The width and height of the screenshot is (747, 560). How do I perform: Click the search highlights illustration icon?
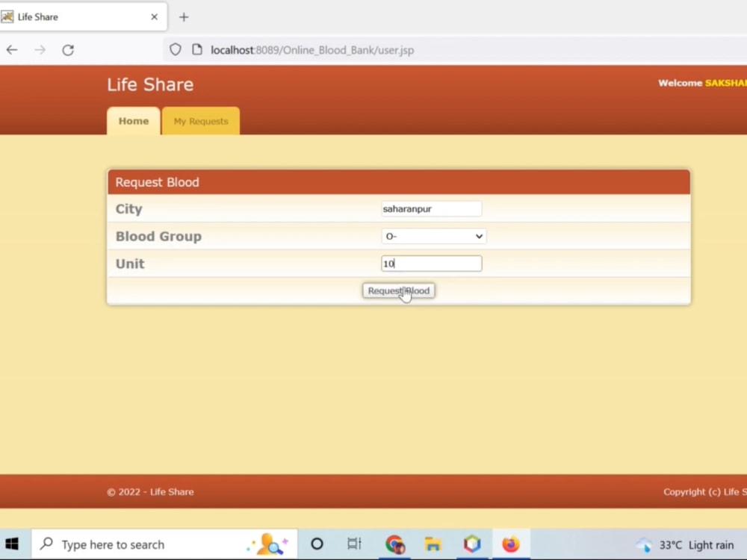268,544
